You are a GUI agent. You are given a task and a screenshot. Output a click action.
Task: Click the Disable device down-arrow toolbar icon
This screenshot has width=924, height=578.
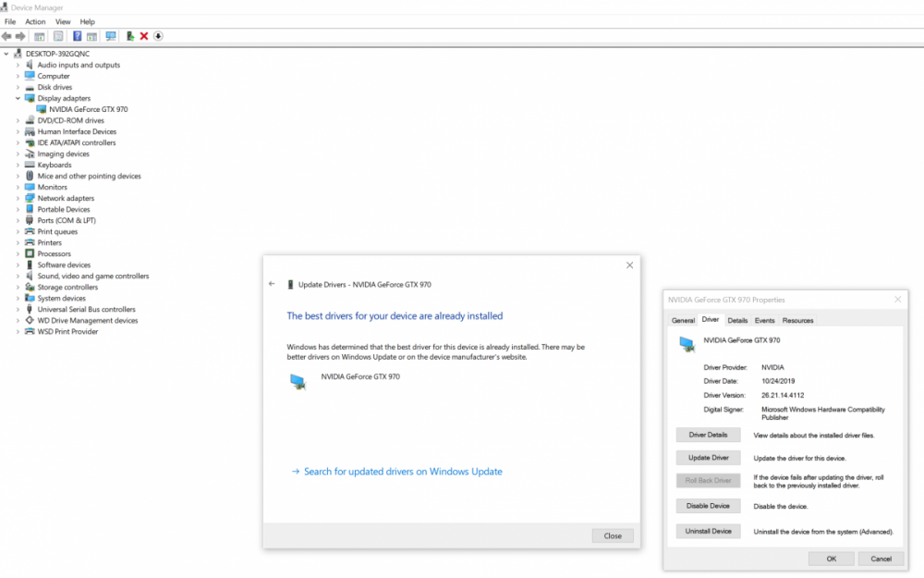click(158, 36)
